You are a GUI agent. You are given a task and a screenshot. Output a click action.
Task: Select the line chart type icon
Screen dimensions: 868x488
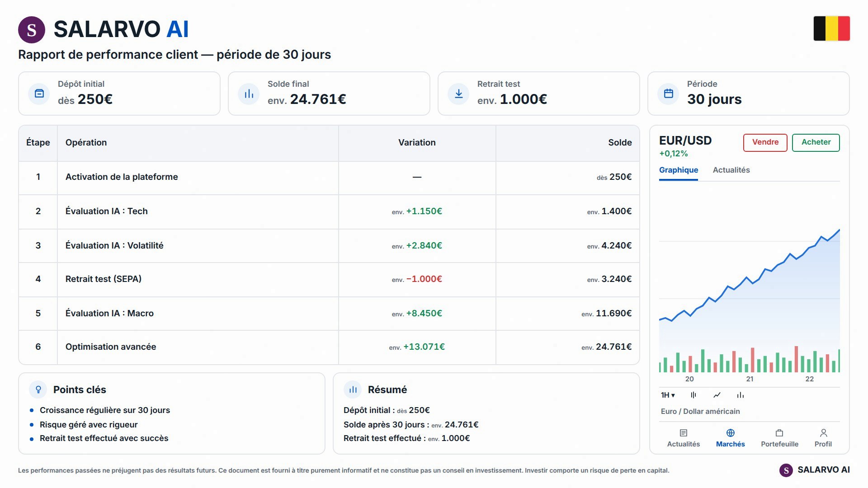[x=717, y=395]
